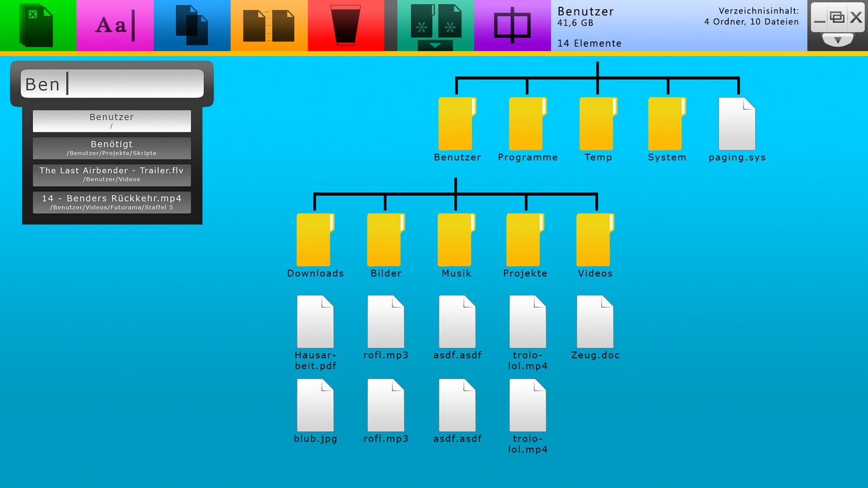This screenshot has height=488, width=868.
Task: Select the Programme folder in top row
Action: coord(527,124)
